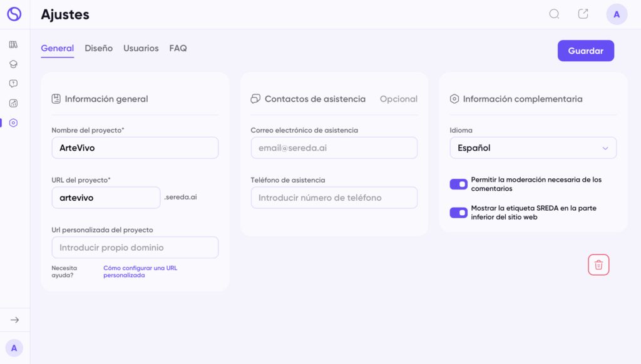Click the support email input field
Image resolution: width=641 pixels, height=364 pixels.
[x=334, y=148]
